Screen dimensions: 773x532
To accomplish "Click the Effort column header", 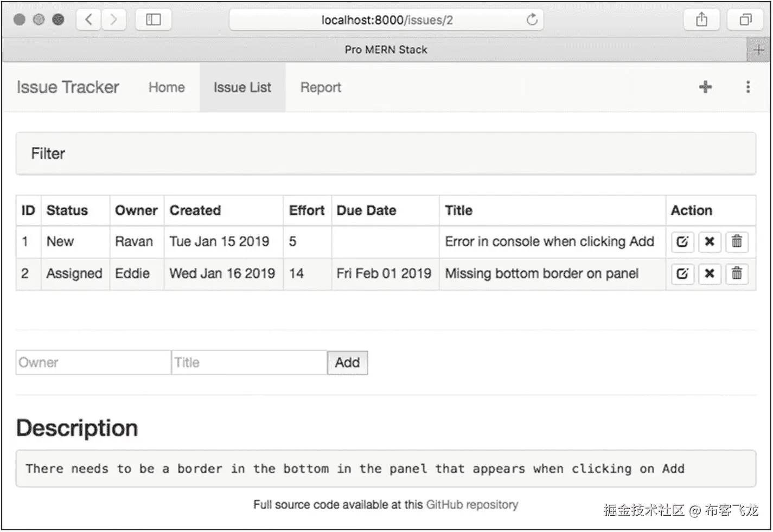I will click(x=306, y=210).
